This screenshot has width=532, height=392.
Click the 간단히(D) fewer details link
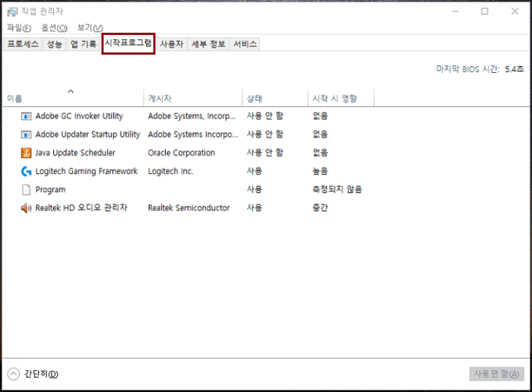click(41, 374)
